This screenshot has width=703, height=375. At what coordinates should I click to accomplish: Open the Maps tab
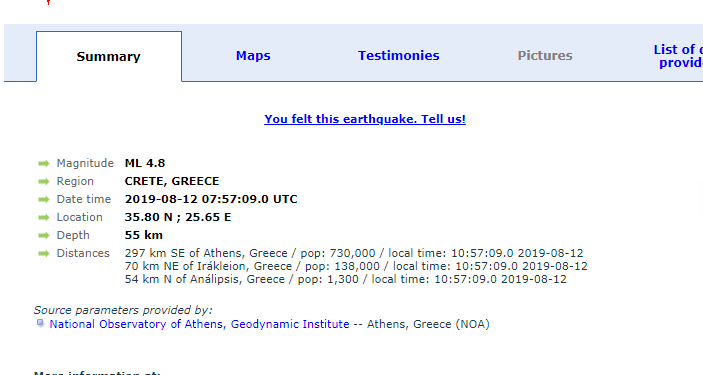[253, 56]
